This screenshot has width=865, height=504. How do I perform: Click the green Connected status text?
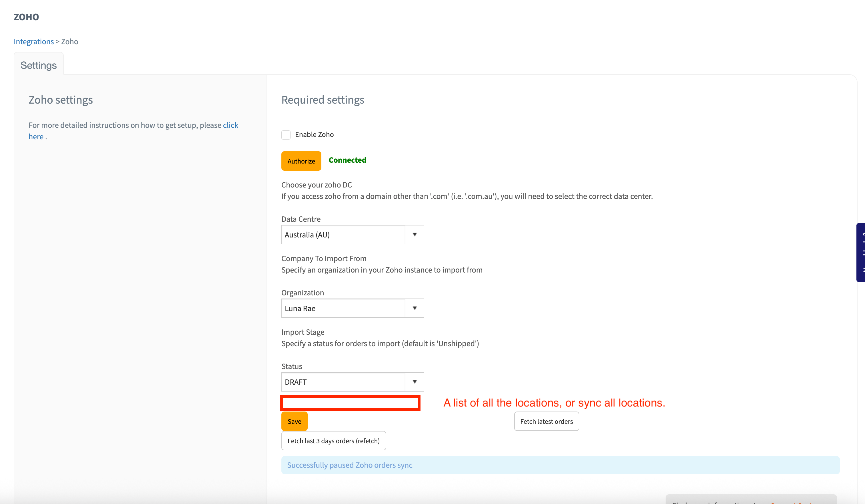[x=347, y=160]
